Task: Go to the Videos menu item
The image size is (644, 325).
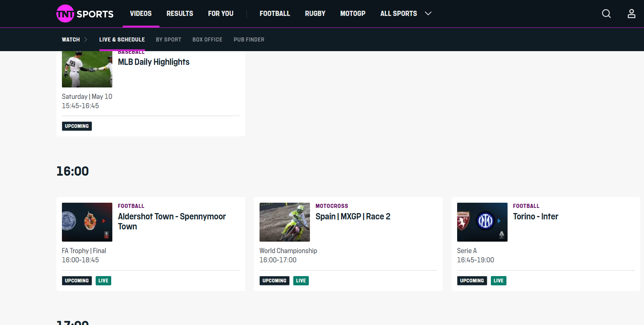Action: [141, 13]
